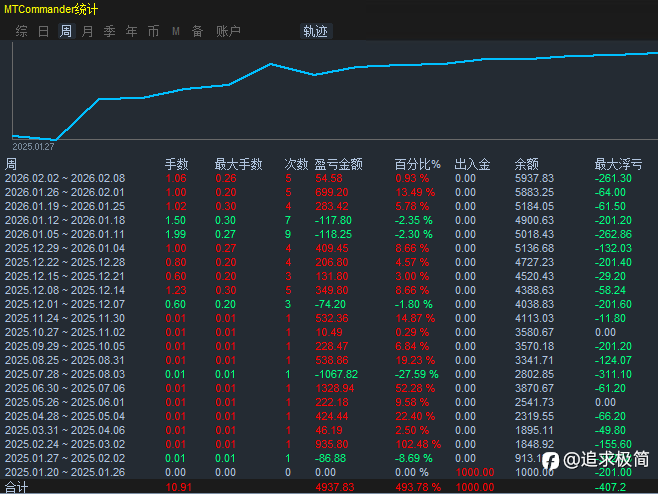Click the 次数 column header
658x494 pixels.
click(296, 164)
